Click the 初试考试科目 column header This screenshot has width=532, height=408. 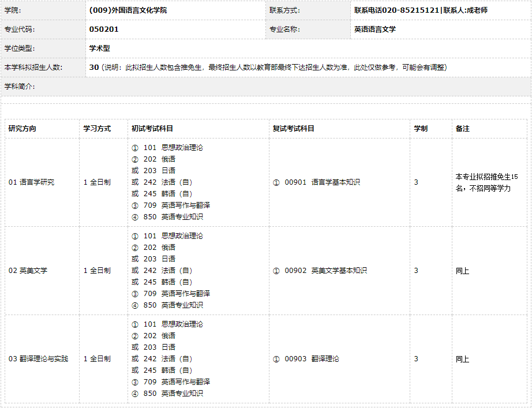click(152, 129)
